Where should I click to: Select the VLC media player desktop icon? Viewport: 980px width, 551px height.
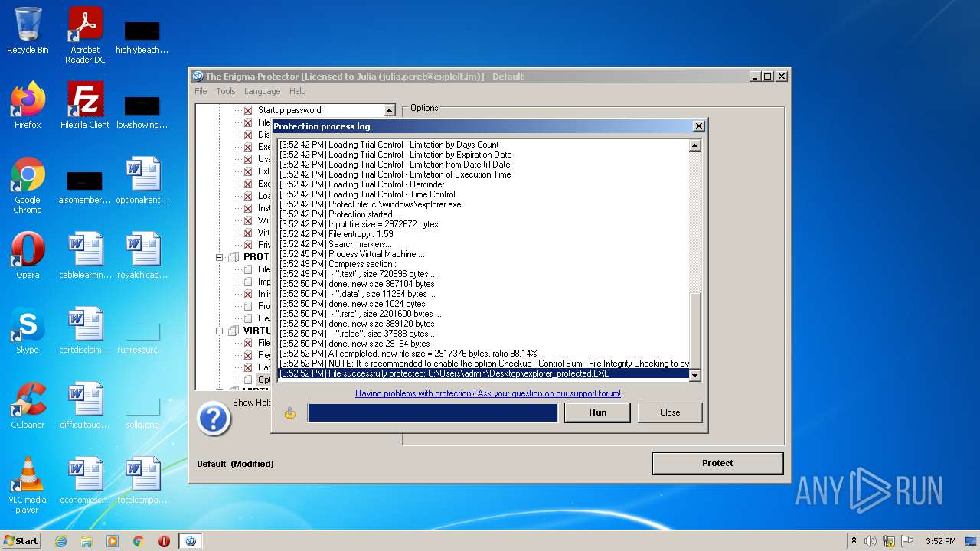(28, 485)
